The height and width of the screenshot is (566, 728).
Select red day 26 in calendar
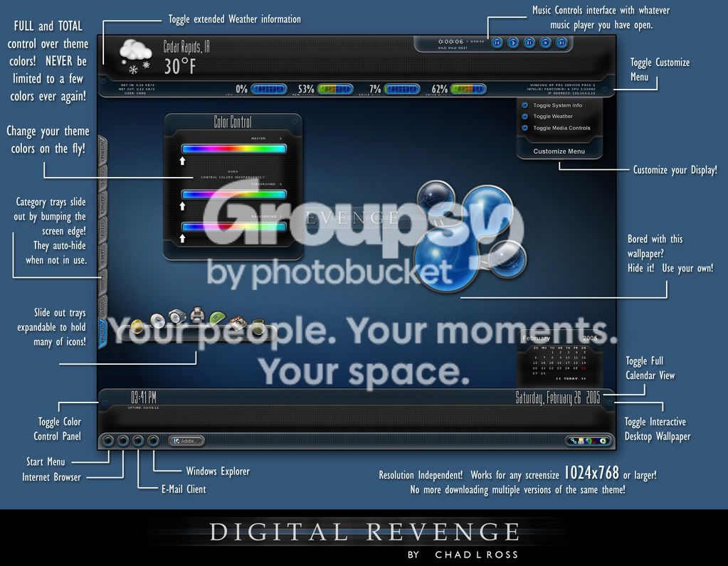(583, 368)
